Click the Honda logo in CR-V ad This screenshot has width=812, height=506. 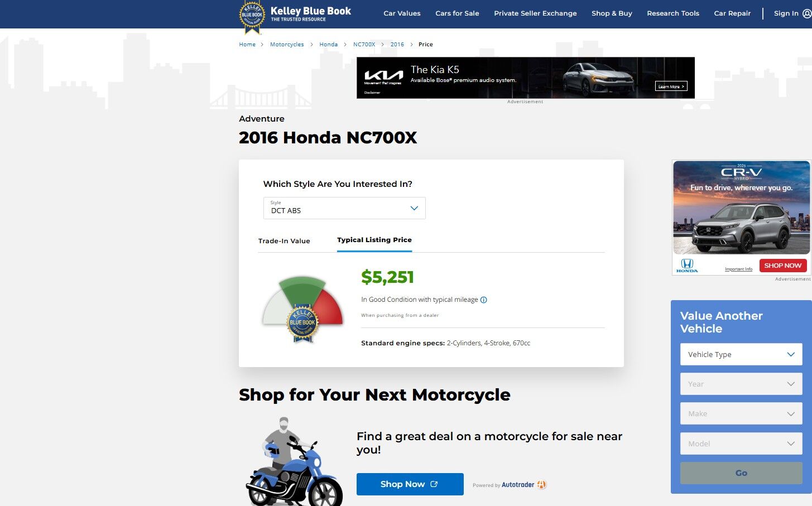click(687, 266)
